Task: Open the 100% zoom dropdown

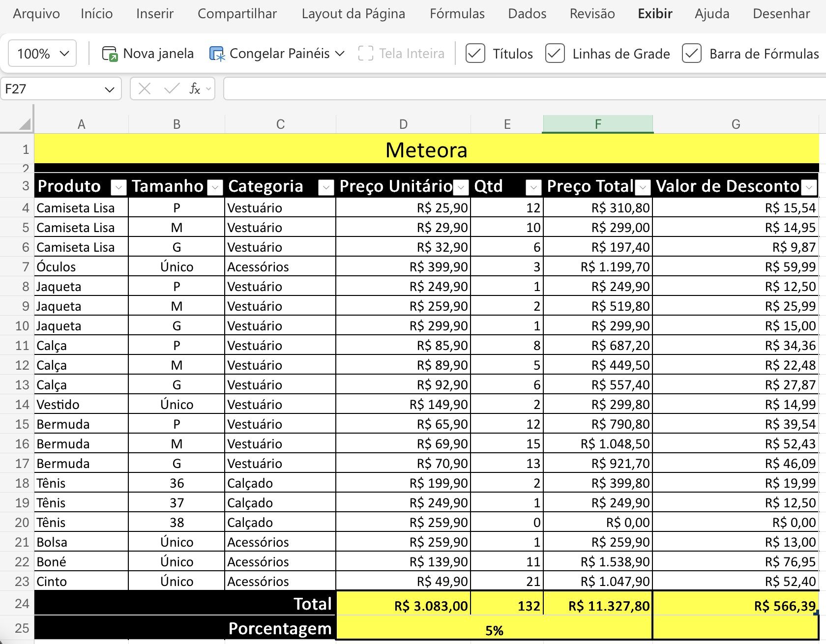Action: (x=42, y=53)
